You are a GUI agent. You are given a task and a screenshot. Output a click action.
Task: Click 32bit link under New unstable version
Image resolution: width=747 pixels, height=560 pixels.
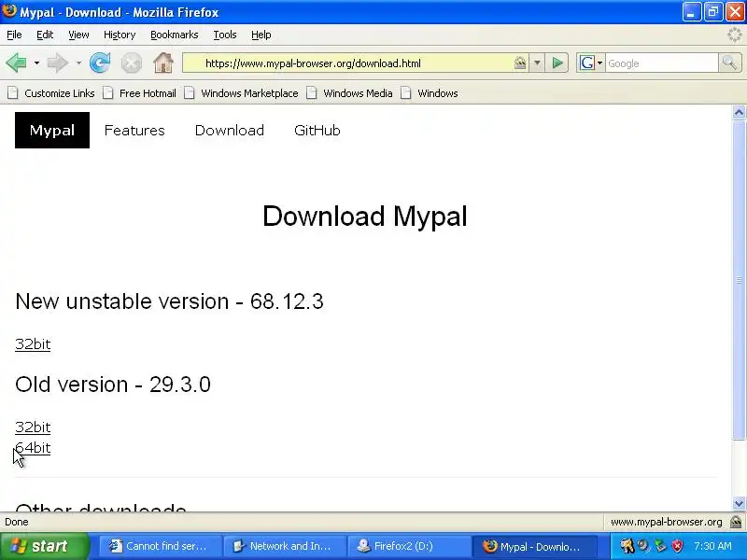click(x=33, y=344)
